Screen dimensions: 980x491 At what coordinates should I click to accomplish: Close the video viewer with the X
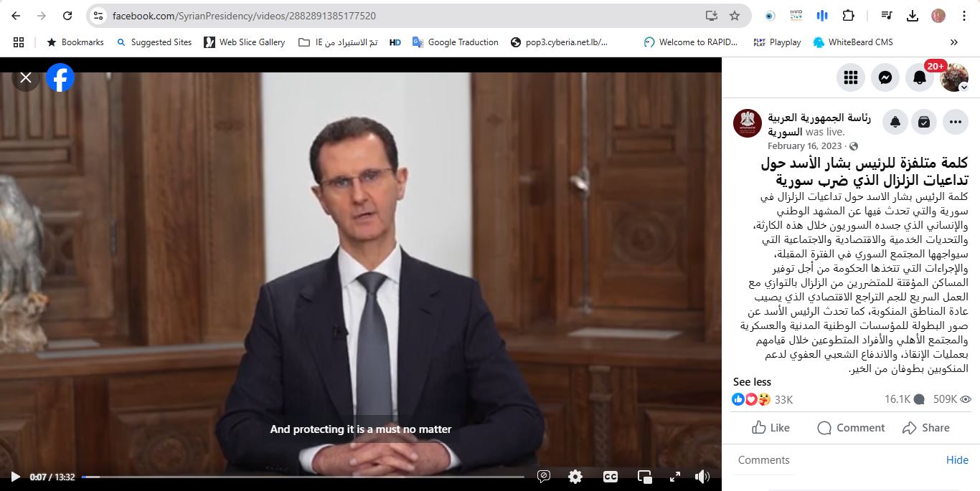pyautogui.click(x=26, y=77)
